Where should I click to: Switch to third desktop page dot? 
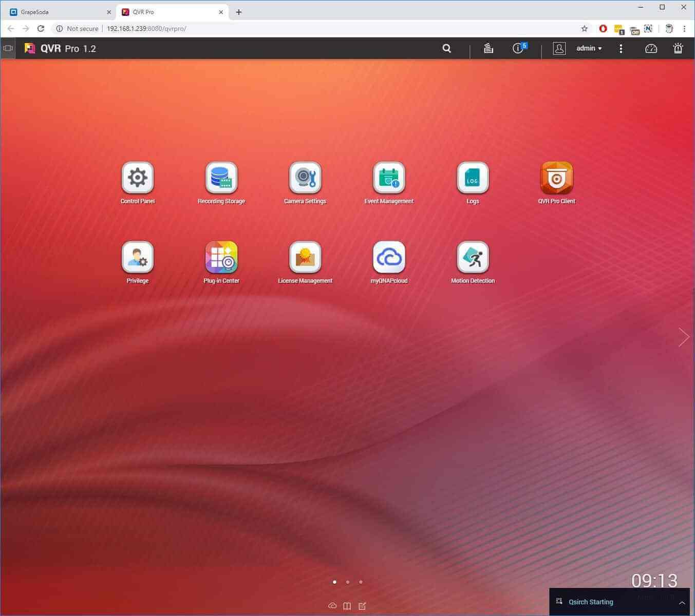point(361,582)
